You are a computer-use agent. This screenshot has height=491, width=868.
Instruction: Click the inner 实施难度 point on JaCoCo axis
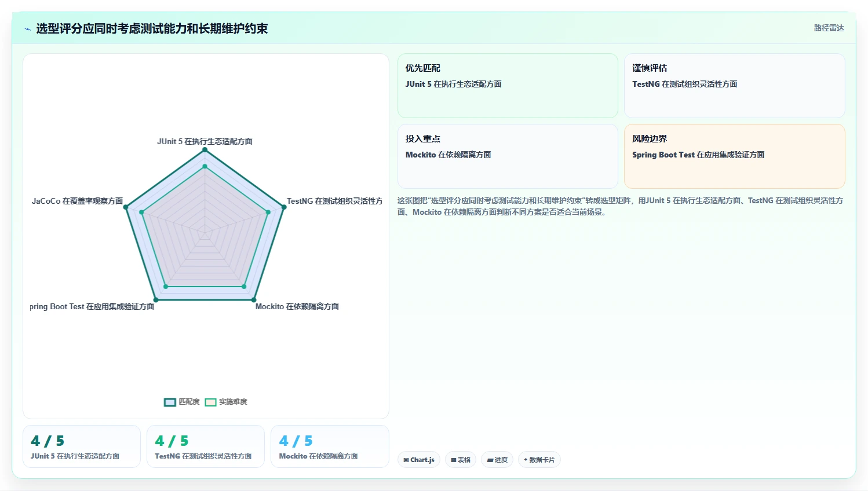pyautogui.click(x=141, y=212)
